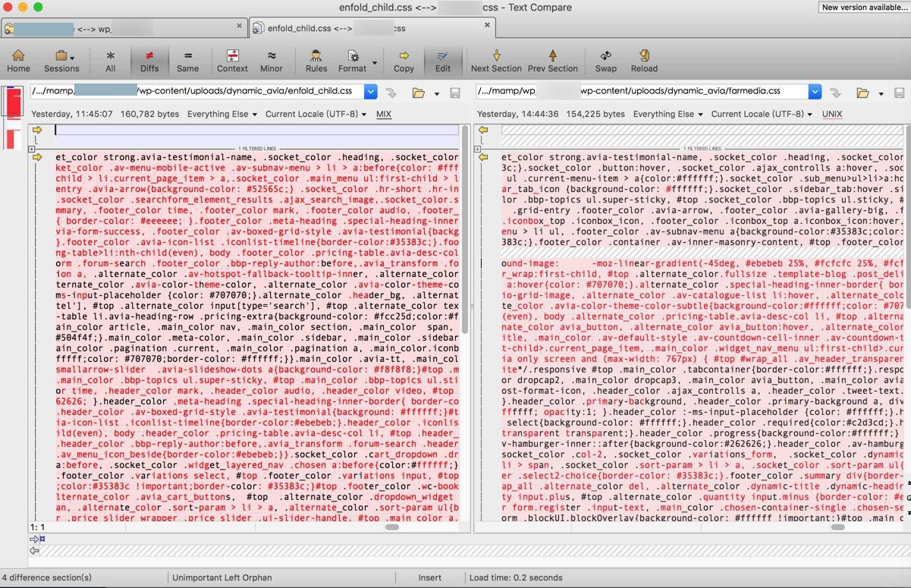Show All lines
This screenshot has width=911, height=588.
pos(110,61)
